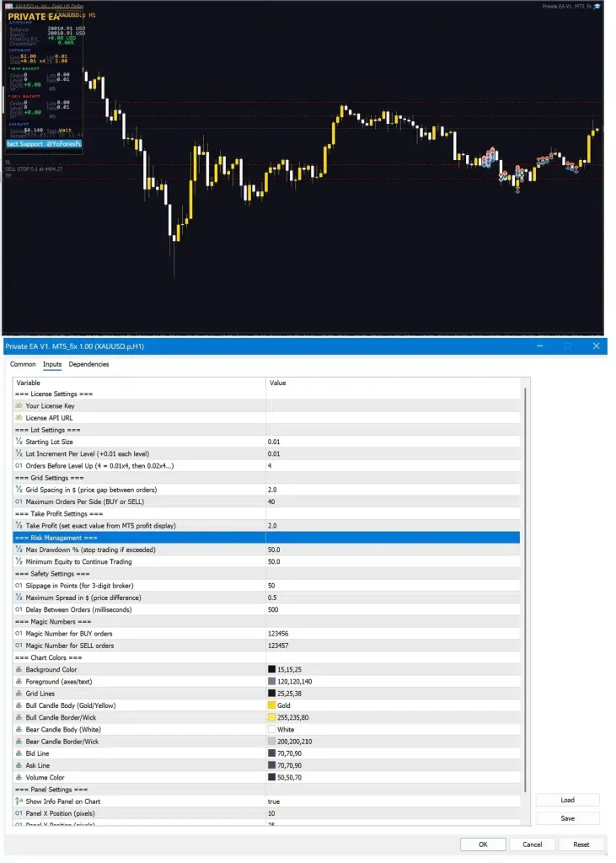Click the Slippage in Points icon
This screenshot has height=863, width=616.
[x=19, y=586]
